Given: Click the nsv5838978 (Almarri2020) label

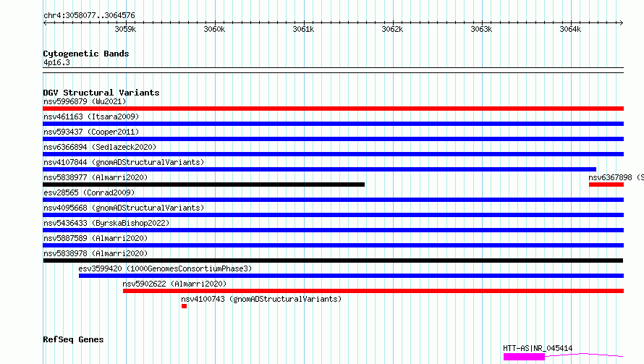Looking at the screenshot, I should tap(96, 253).
